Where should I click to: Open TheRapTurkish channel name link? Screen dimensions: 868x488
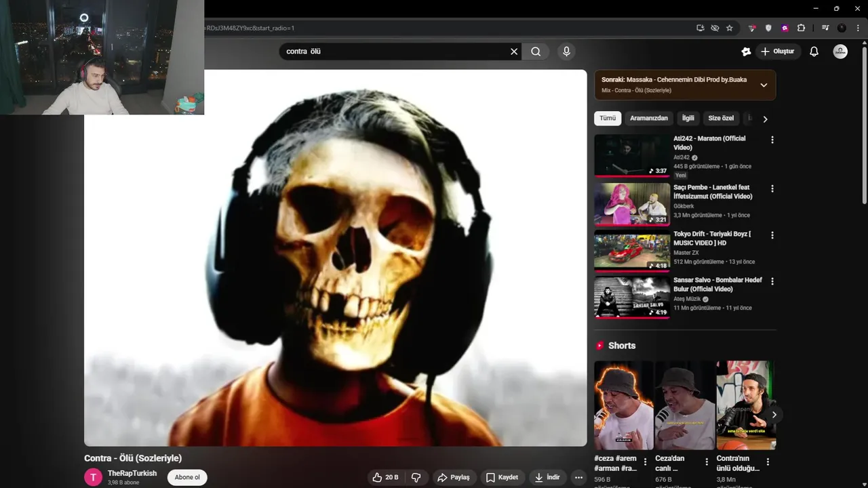tap(132, 473)
